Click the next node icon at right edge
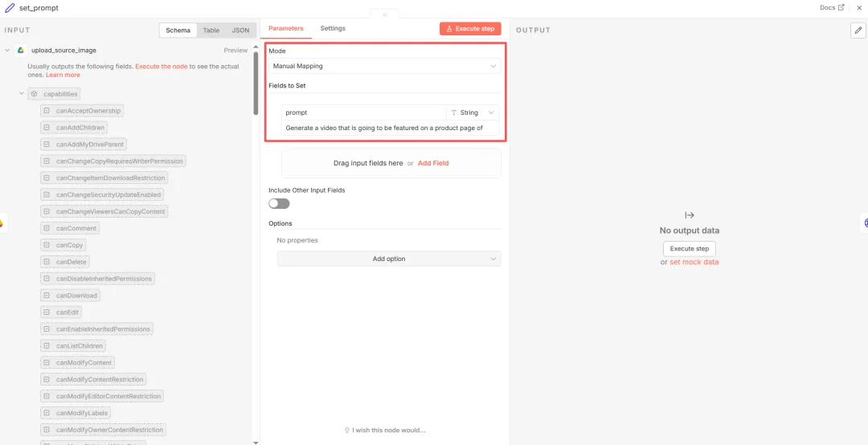868x445 pixels. point(865,222)
